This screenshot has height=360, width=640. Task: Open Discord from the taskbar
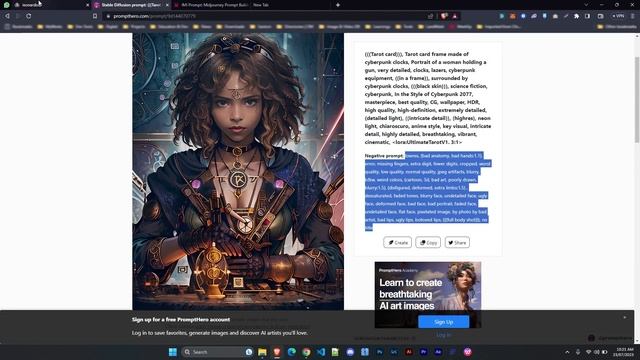pyautogui.click(x=350, y=352)
